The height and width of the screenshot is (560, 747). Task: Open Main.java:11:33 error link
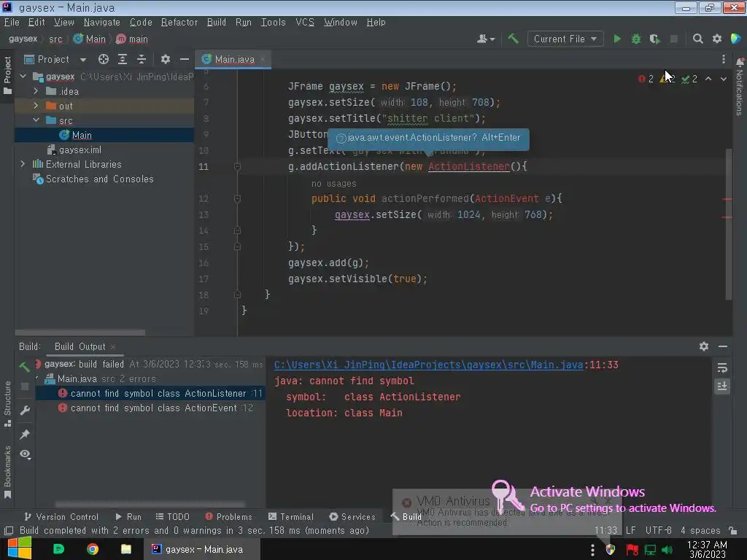429,365
